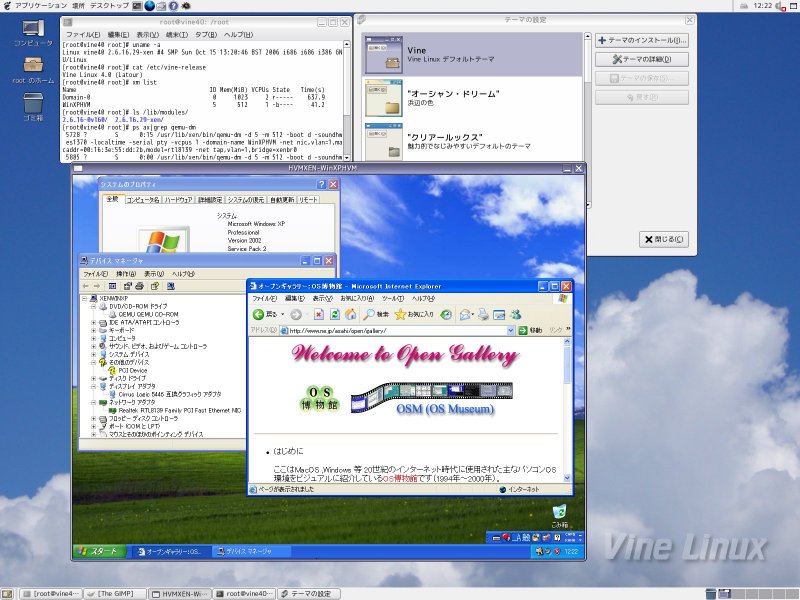Expand the ディスク ドライブ node

click(94, 378)
